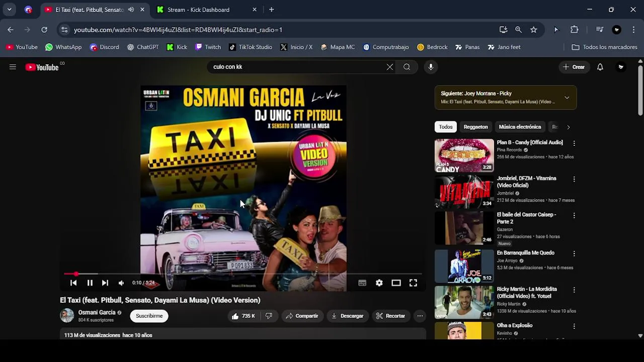Screen dimensions: 644x362
Task: Reload the current page
Action: (44, 30)
